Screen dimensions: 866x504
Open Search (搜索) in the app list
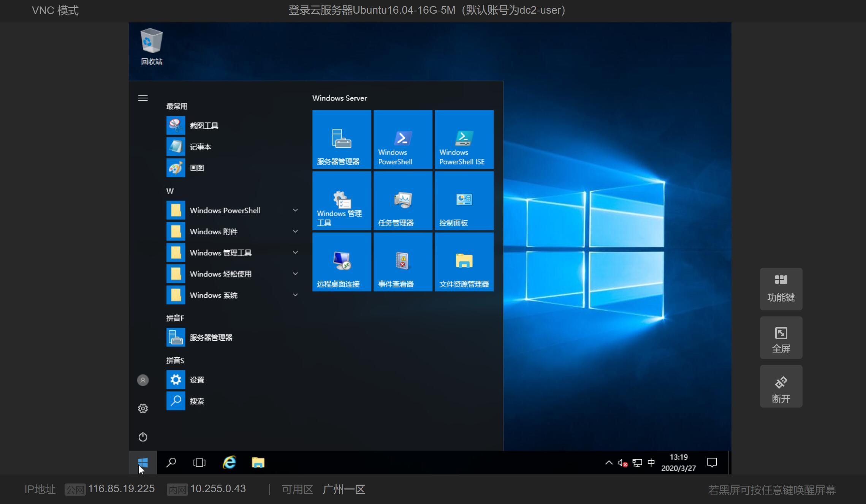click(233, 401)
